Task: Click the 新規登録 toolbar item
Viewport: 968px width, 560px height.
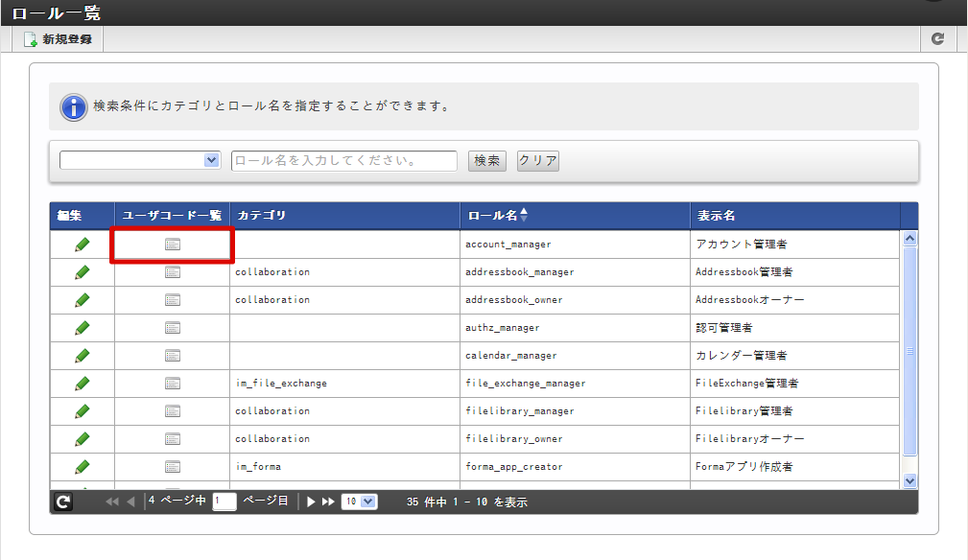Action: tap(58, 39)
